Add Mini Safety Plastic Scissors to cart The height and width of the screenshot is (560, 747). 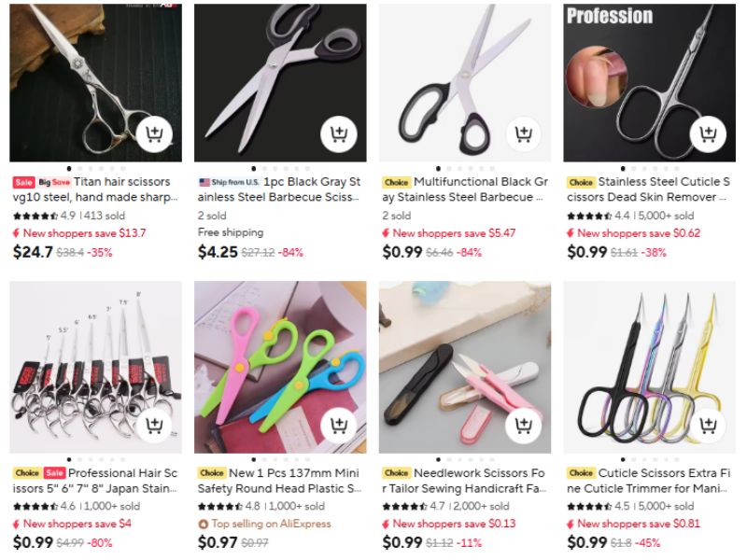point(339,425)
